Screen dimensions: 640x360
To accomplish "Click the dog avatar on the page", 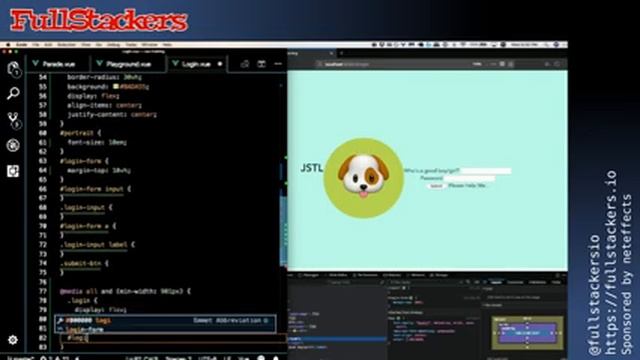I will tap(363, 178).
